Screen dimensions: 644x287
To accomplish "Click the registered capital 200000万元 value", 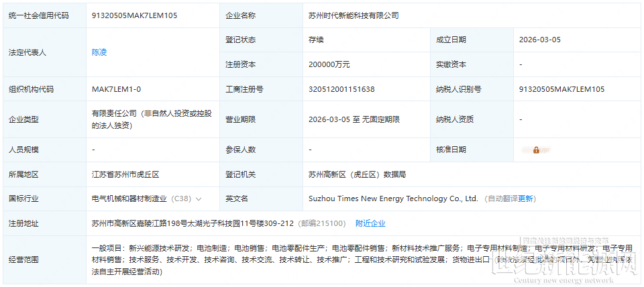I will pos(329,64).
